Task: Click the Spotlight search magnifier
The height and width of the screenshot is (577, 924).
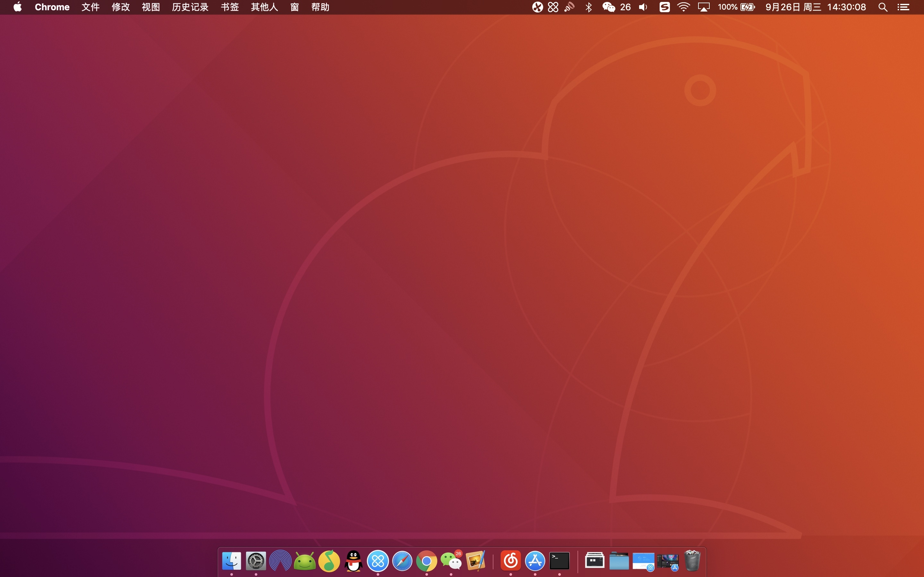Action: (x=883, y=7)
